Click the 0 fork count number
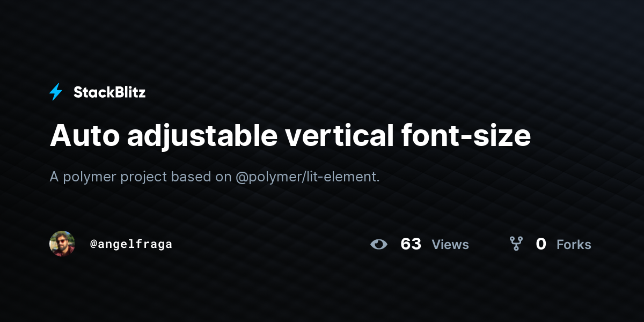 [x=541, y=244]
